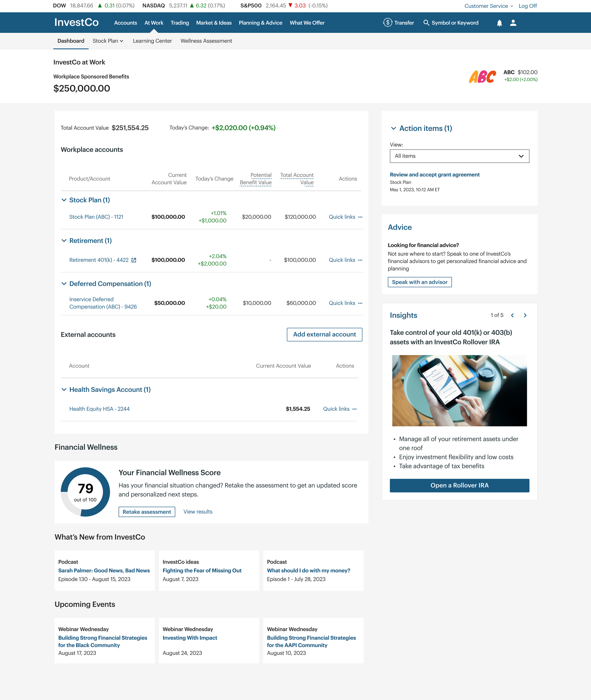The image size is (591, 700).
Task: Click the Rollover IRA phone image
Action: [459, 390]
